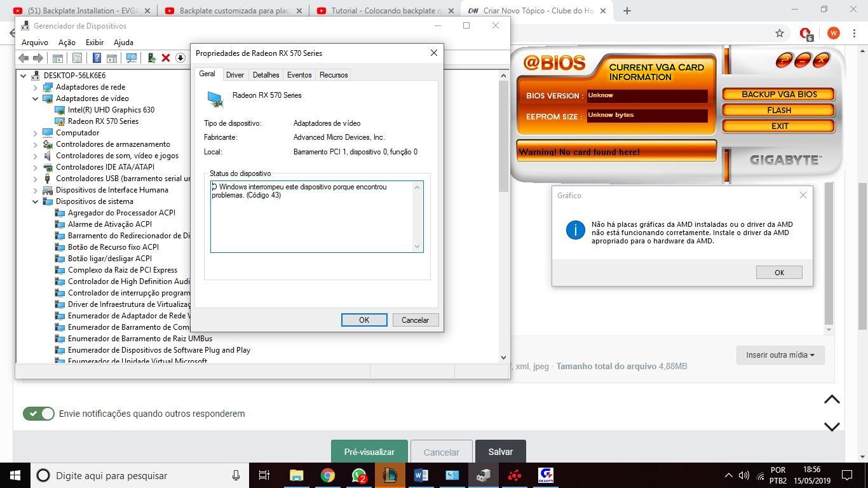868x488 pixels.
Task: Go back using Device Manager toolbar arrow
Action: click(24, 58)
